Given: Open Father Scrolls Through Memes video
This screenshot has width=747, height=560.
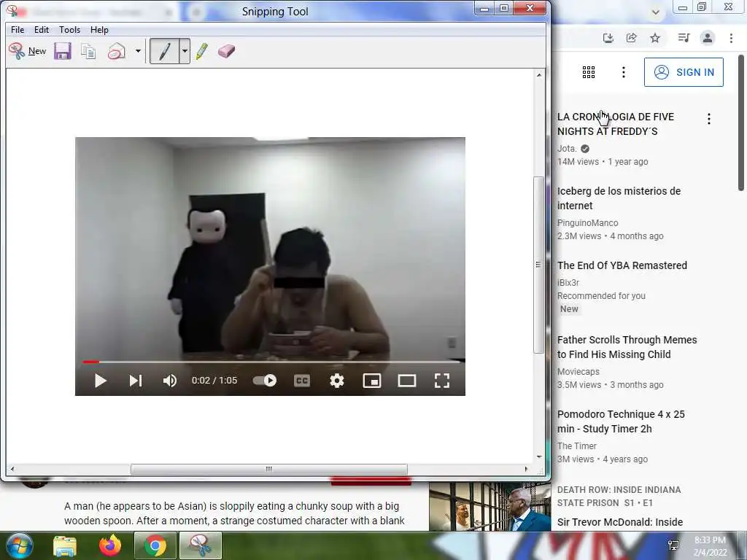Looking at the screenshot, I should click(627, 347).
